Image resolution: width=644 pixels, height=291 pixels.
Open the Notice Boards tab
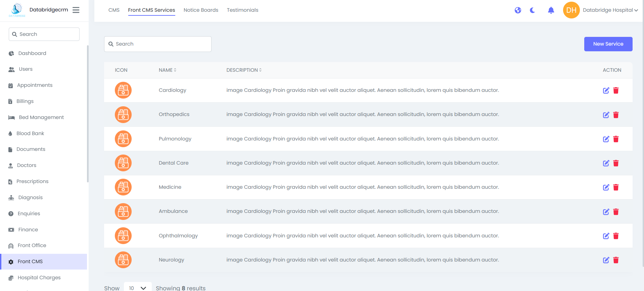click(201, 10)
